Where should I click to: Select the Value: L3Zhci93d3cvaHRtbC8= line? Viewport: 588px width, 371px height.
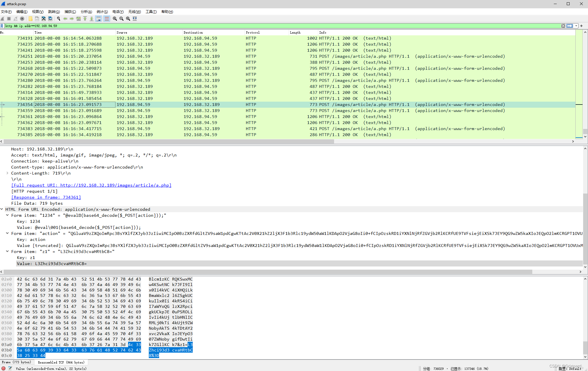[299, 264]
